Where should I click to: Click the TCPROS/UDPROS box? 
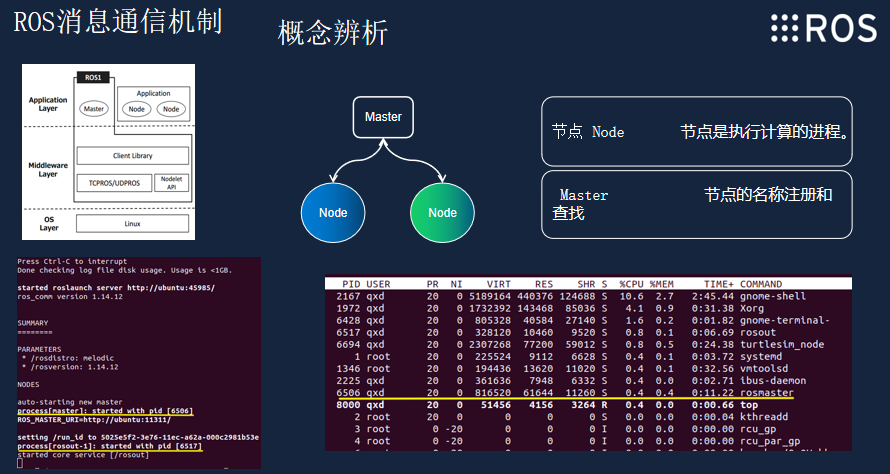113,183
